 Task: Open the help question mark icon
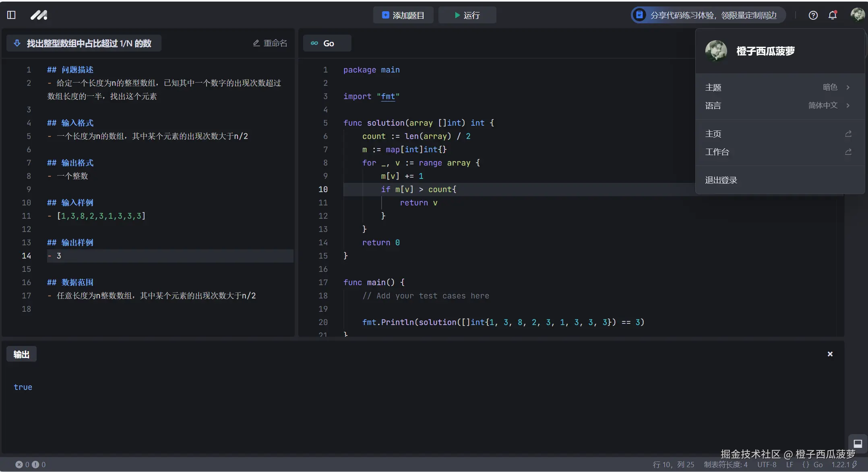click(x=813, y=15)
